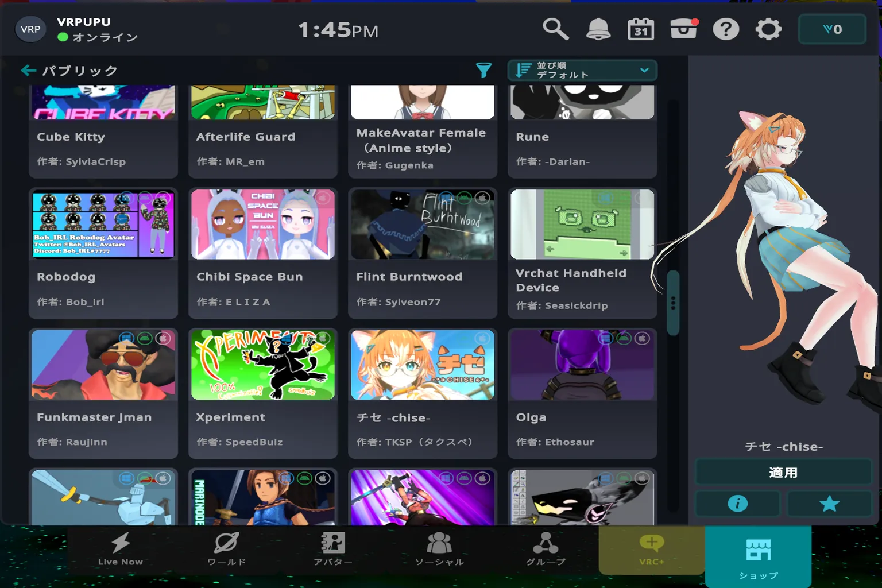Select the MARINODE avatar thumbnail
This screenshot has width=882, height=588.
[x=263, y=497]
